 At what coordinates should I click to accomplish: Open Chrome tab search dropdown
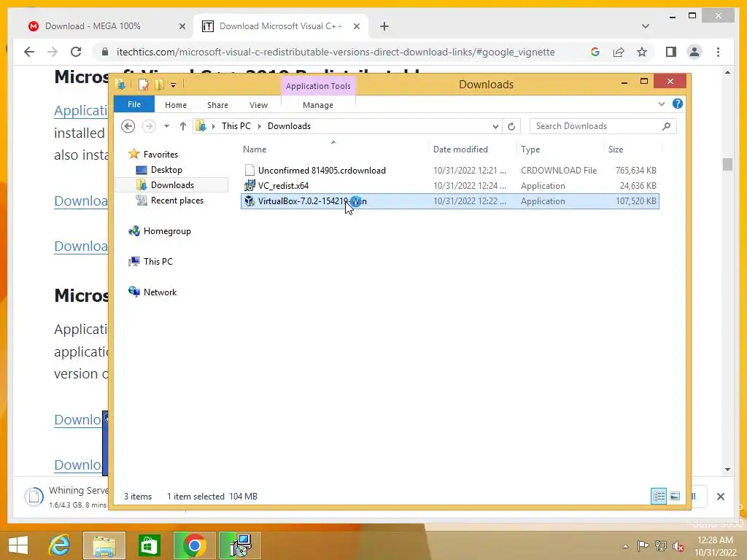pos(646,26)
